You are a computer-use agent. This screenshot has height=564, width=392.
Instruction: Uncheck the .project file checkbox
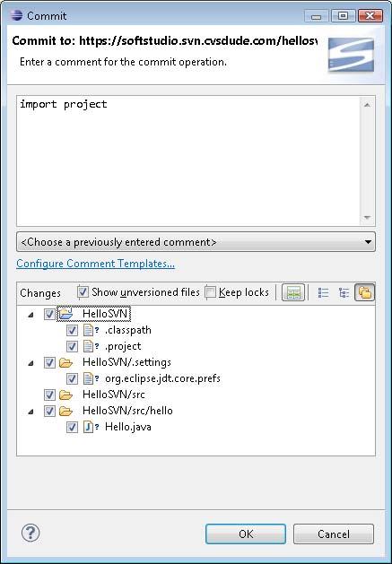pyautogui.click(x=72, y=346)
